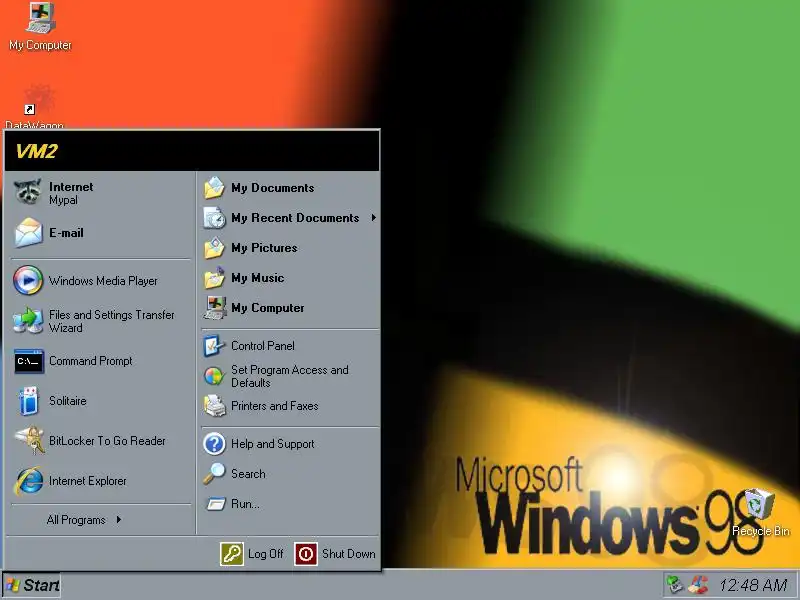The height and width of the screenshot is (600, 800).
Task: Open the Command Prompt icon
Action: pos(29,361)
